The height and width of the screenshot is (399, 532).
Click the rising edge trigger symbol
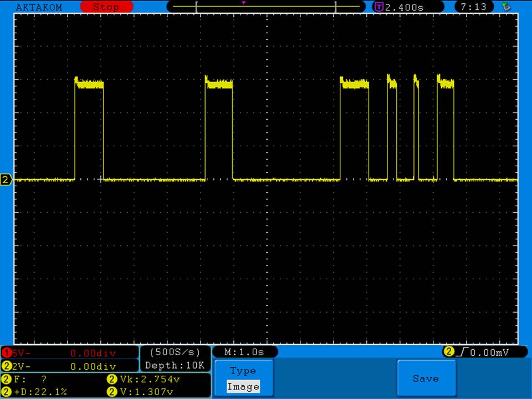461,352
